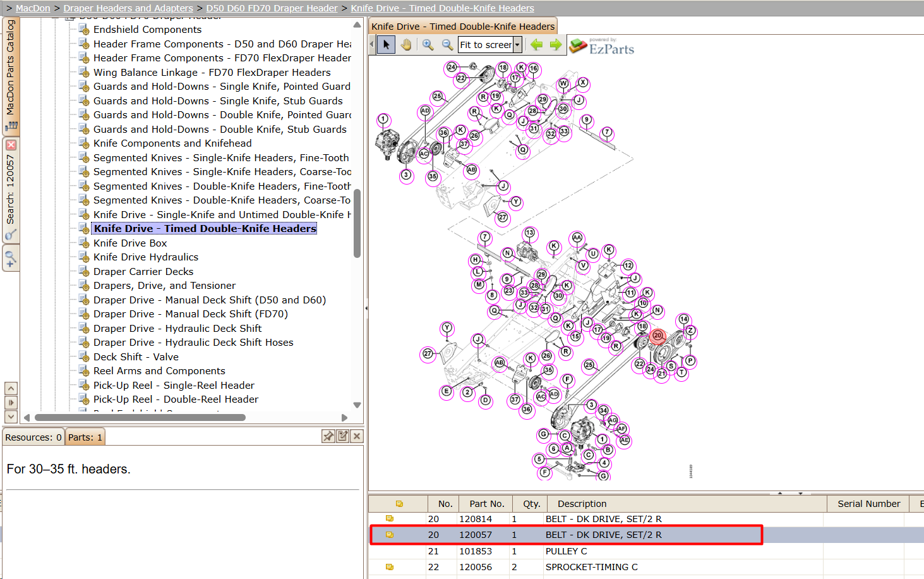Go to previous diagram with green left arrow

pyautogui.click(x=537, y=45)
